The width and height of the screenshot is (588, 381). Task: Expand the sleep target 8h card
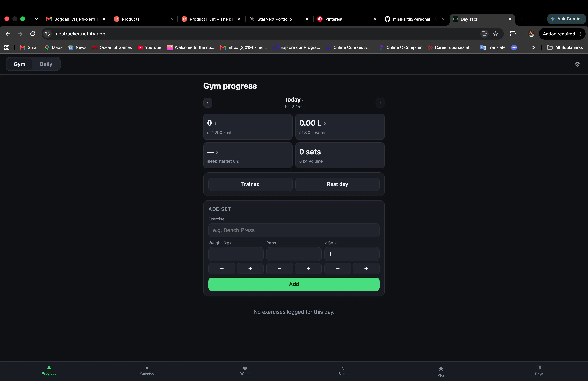coord(248,156)
